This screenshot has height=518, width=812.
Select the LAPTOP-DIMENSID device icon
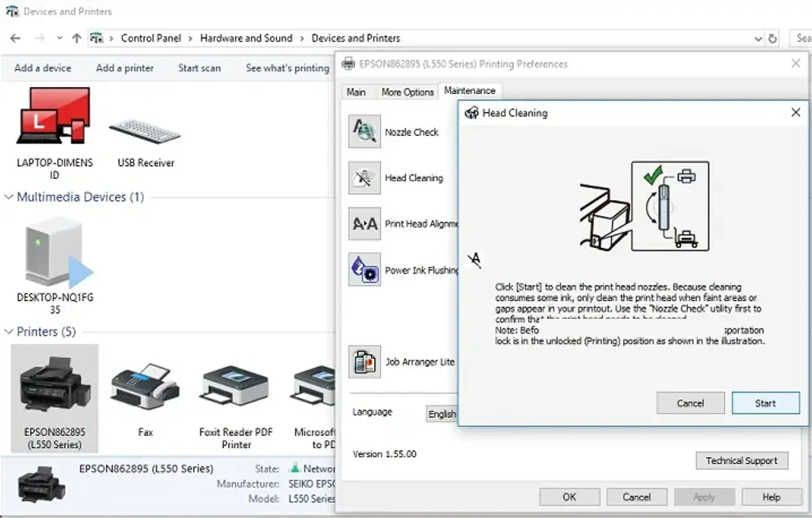click(x=54, y=117)
